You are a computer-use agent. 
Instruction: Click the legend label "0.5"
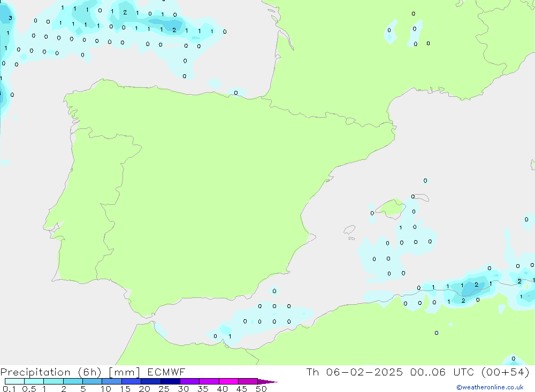29,389
